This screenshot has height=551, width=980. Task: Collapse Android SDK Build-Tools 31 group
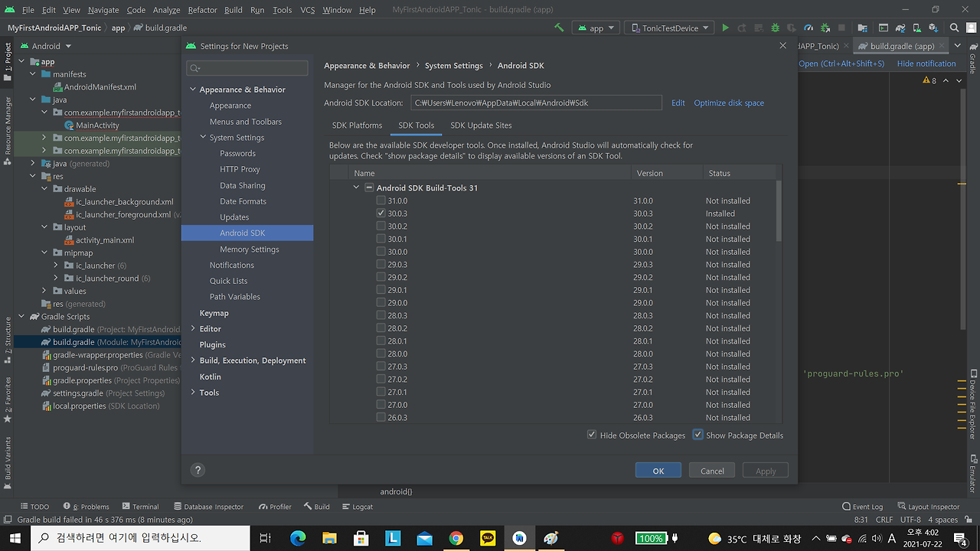pyautogui.click(x=356, y=187)
